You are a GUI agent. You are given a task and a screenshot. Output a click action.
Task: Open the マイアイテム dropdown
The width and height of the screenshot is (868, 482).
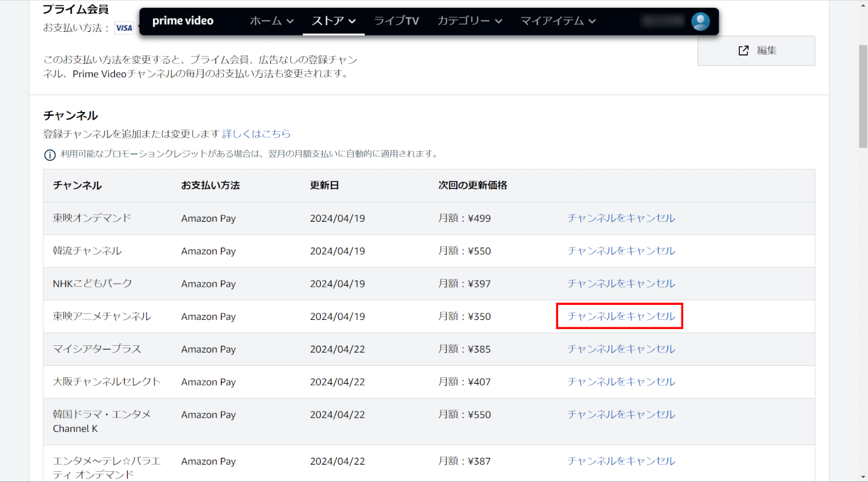[559, 21]
